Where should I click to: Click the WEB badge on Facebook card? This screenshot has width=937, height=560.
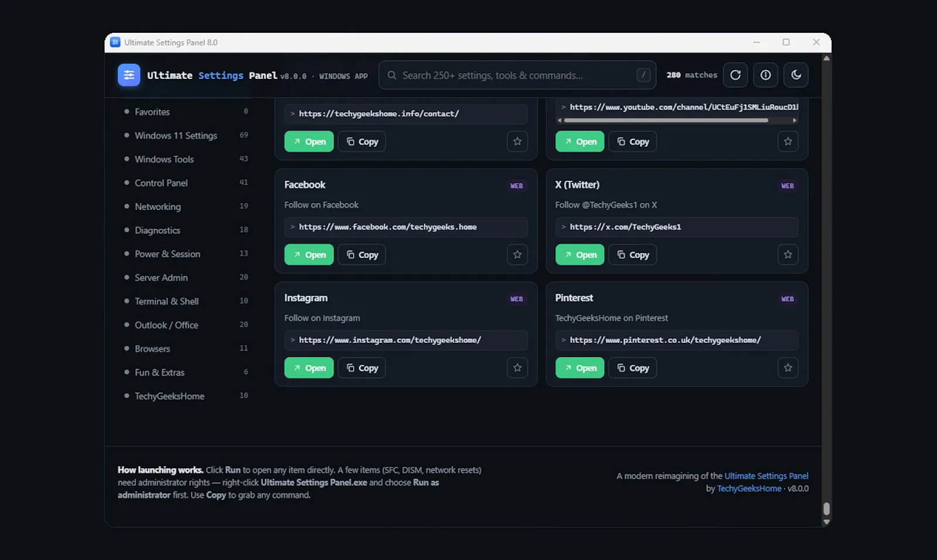click(x=517, y=186)
